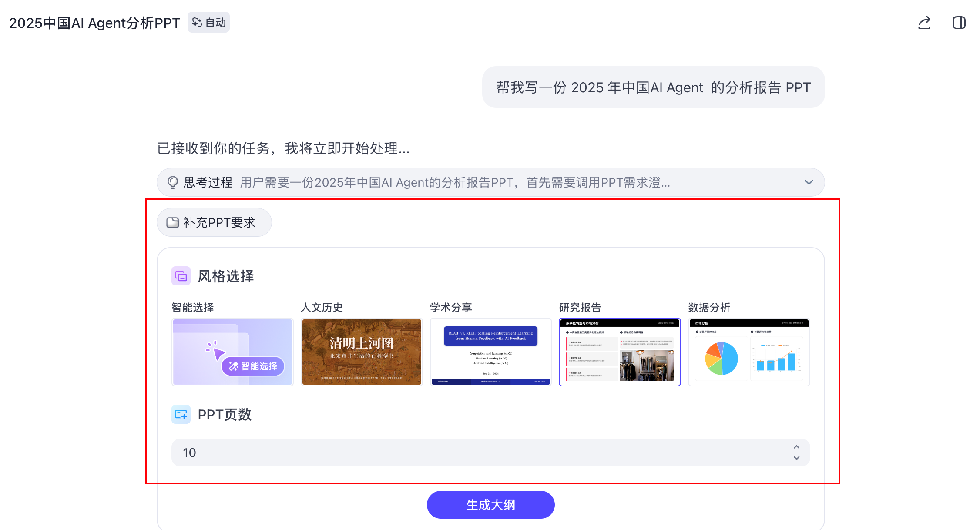Select the 数据分析 style thumbnail
The height and width of the screenshot is (530, 980).
point(749,352)
